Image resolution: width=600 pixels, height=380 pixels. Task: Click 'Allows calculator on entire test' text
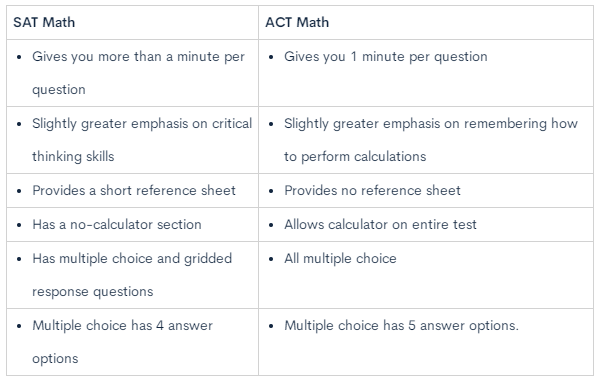coord(380,224)
